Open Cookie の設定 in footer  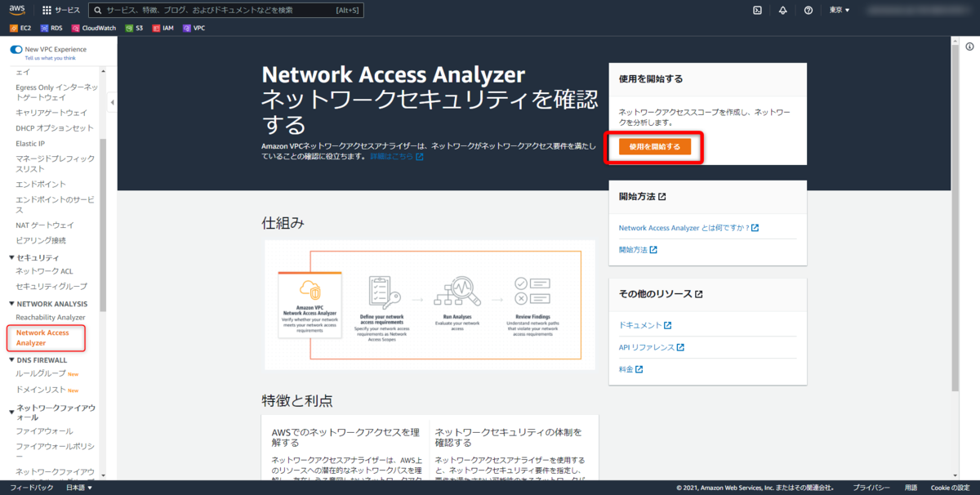tap(950, 488)
